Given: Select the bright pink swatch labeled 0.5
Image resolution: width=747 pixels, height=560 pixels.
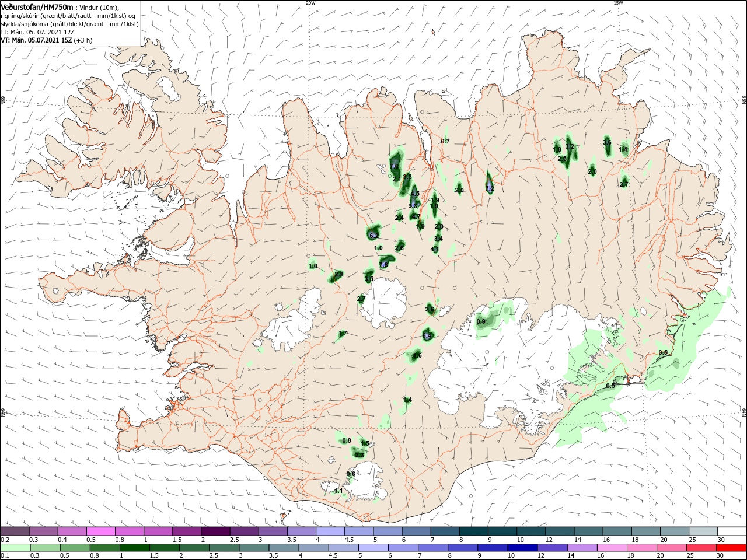Looking at the screenshot, I should click(x=101, y=531).
